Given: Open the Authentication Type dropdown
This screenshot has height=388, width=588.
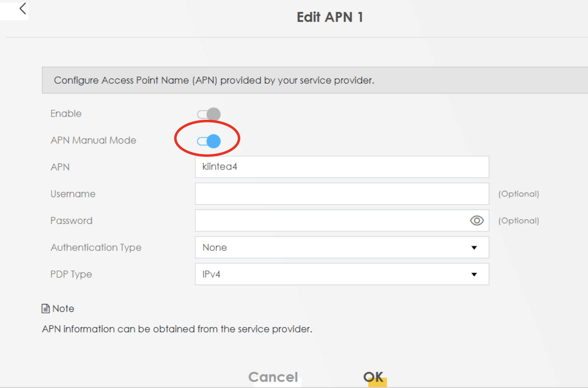Looking at the screenshot, I should 342,248.
